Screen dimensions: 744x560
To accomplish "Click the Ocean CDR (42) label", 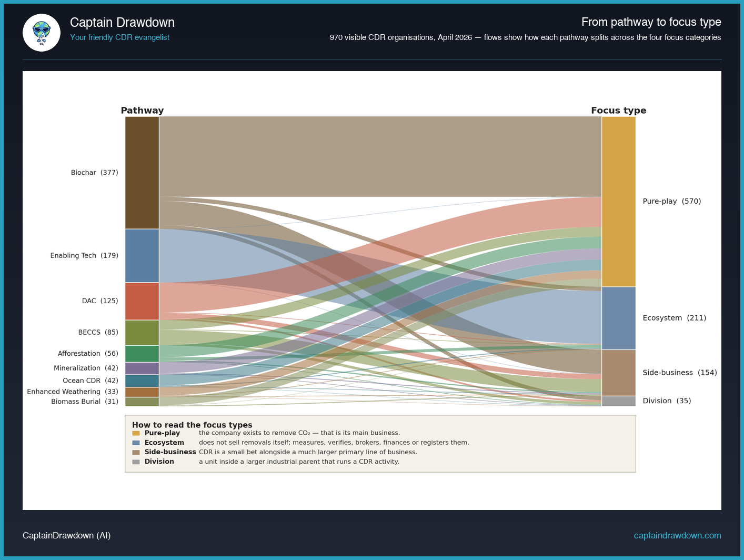I will [x=90, y=381].
